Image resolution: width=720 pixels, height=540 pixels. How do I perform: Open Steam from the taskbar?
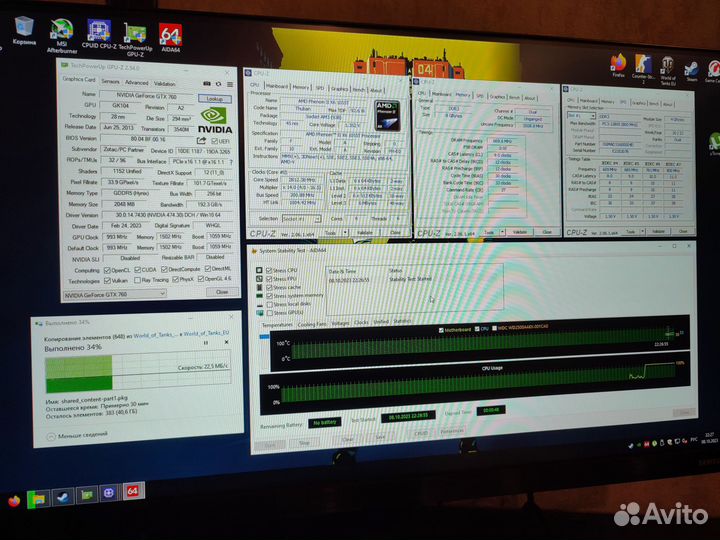62,496
